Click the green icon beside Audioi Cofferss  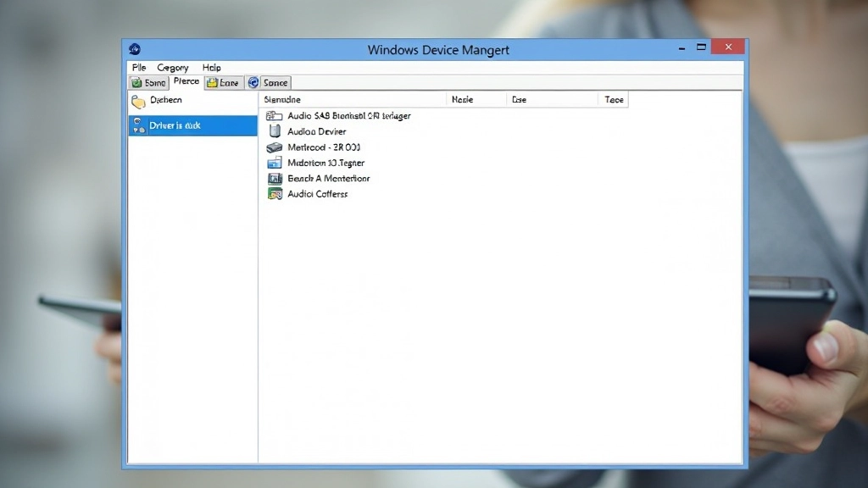pos(275,194)
